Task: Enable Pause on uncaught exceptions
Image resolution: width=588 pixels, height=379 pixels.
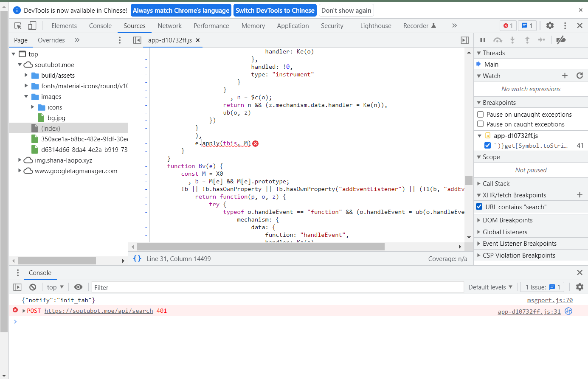Action: tap(481, 114)
